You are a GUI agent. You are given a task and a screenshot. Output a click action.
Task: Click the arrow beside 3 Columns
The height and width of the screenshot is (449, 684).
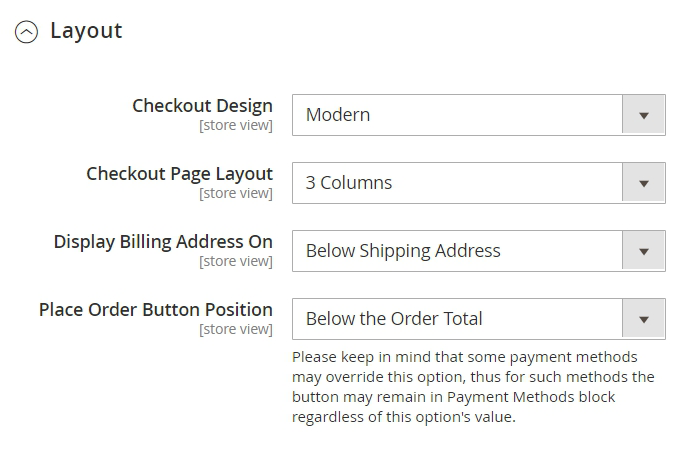[x=644, y=183]
